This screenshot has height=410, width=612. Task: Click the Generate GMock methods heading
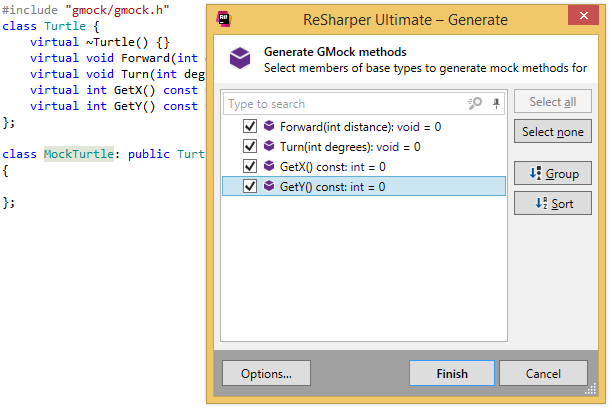tap(335, 52)
